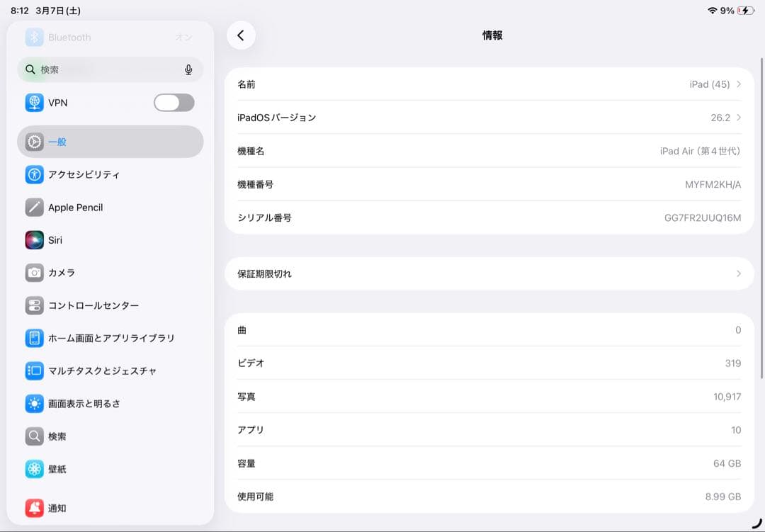Open the Bluetooth sidebar item
The width and height of the screenshot is (765, 532).
(x=110, y=37)
